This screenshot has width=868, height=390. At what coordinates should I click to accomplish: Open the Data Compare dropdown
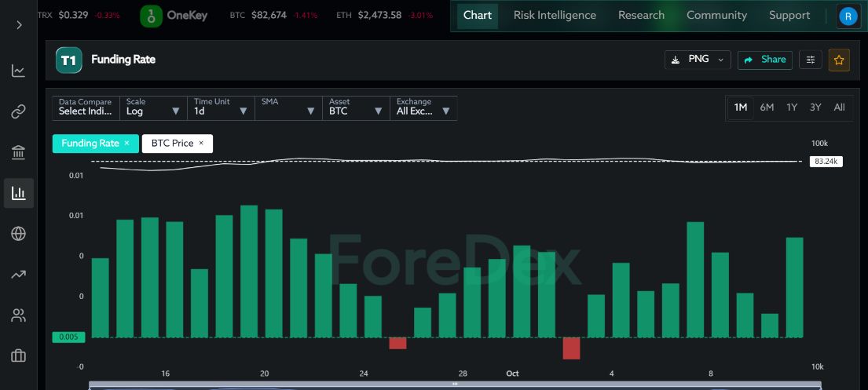(x=86, y=108)
